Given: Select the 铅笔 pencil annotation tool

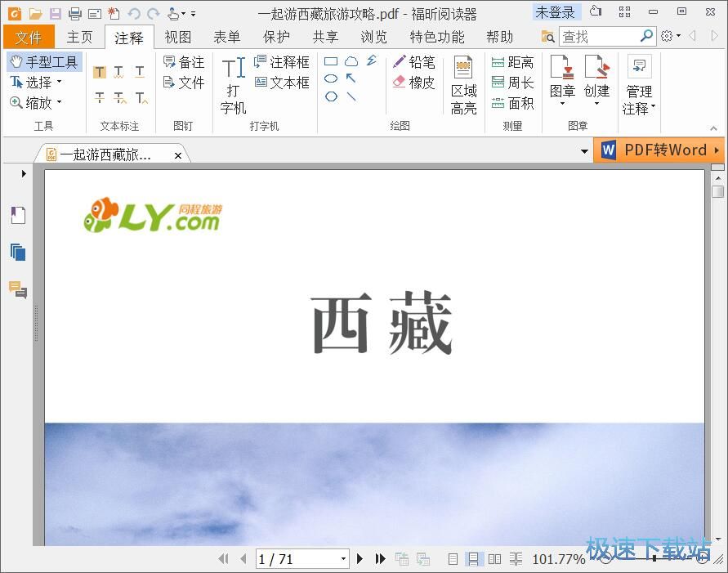Looking at the screenshot, I should tap(415, 61).
